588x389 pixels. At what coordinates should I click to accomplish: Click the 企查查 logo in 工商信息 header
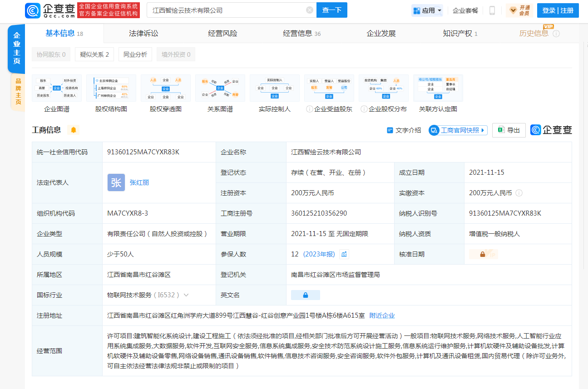551,130
